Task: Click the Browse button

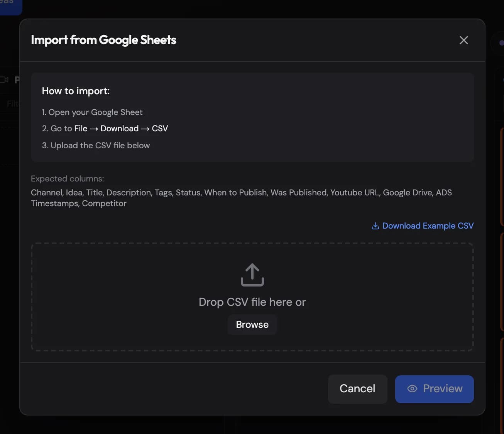Action: (252, 324)
